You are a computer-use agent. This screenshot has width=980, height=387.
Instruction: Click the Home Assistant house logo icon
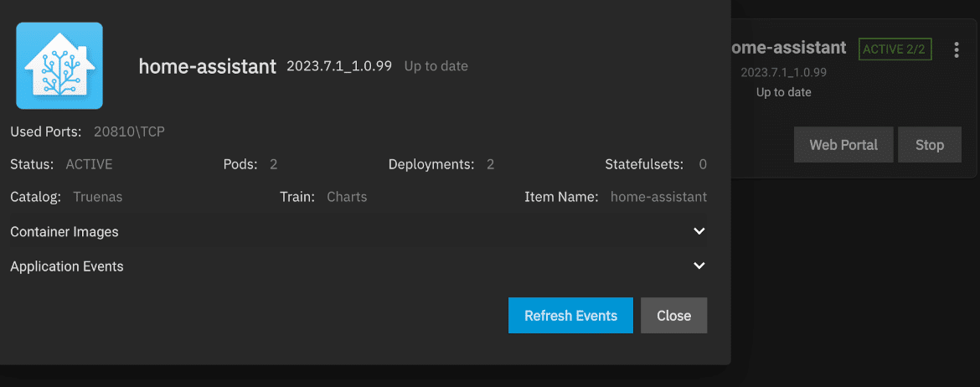click(59, 65)
